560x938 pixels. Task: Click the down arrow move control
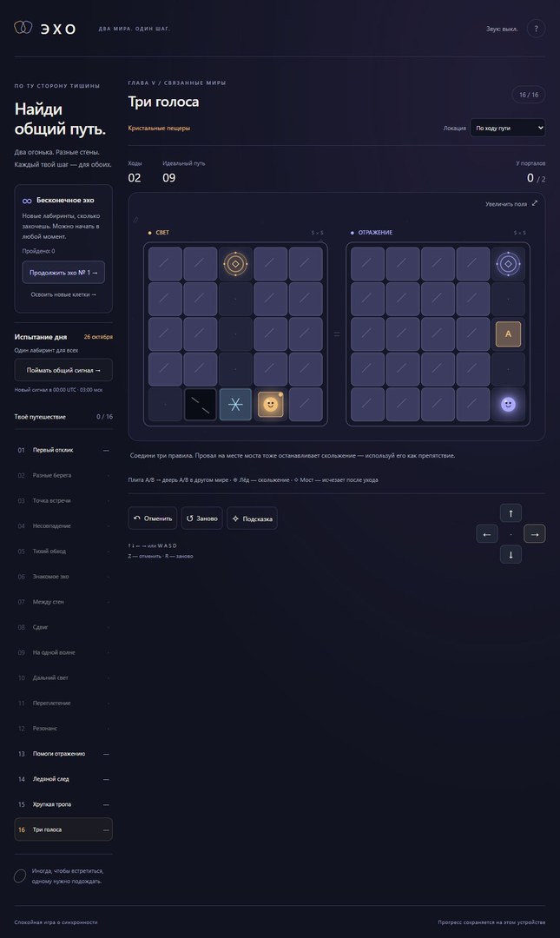[511, 554]
